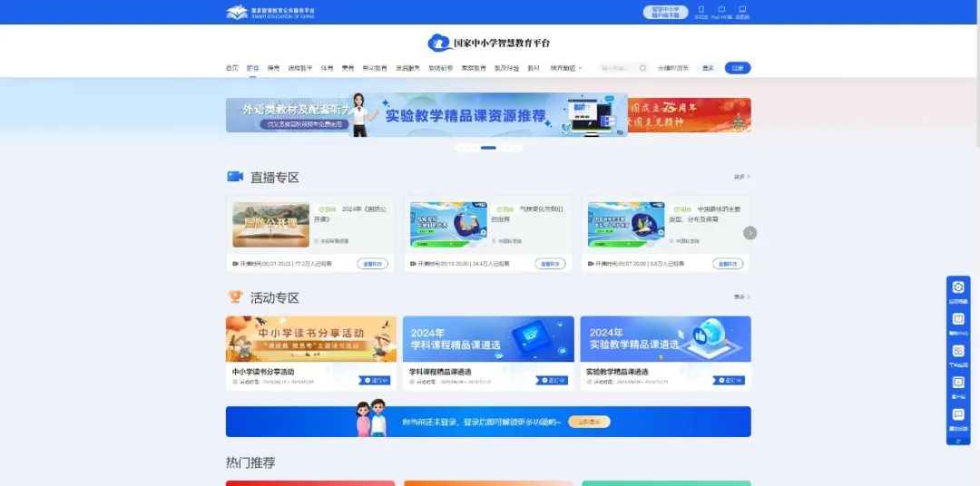Open the 2024年学科课程精品课遴选 banner image
Image resolution: width=980 pixels, height=486 pixels.
pyautogui.click(x=488, y=338)
